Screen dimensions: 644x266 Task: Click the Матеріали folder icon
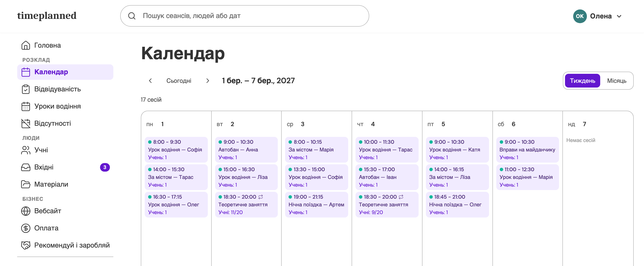pyautogui.click(x=26, y=184)
